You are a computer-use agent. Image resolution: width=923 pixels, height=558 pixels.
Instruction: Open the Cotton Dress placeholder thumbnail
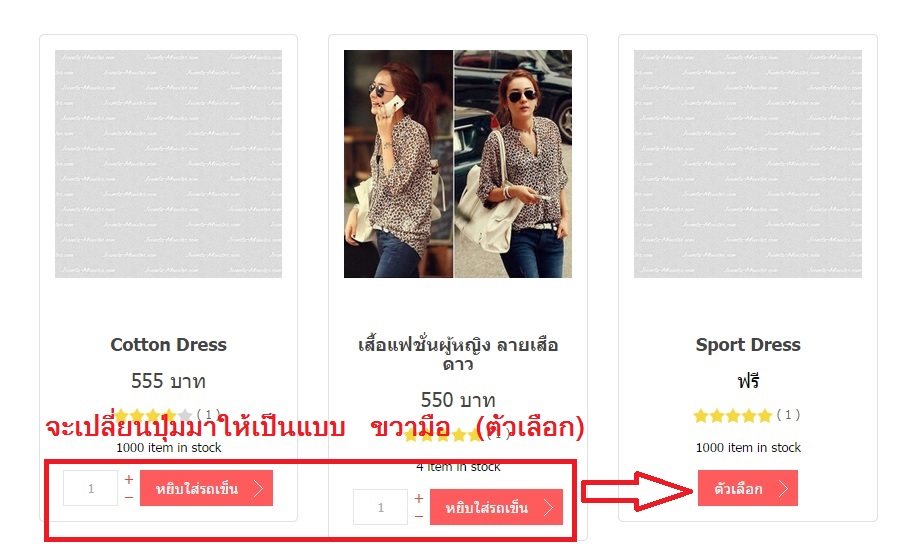pyautogui.click(x=168, y=164)
